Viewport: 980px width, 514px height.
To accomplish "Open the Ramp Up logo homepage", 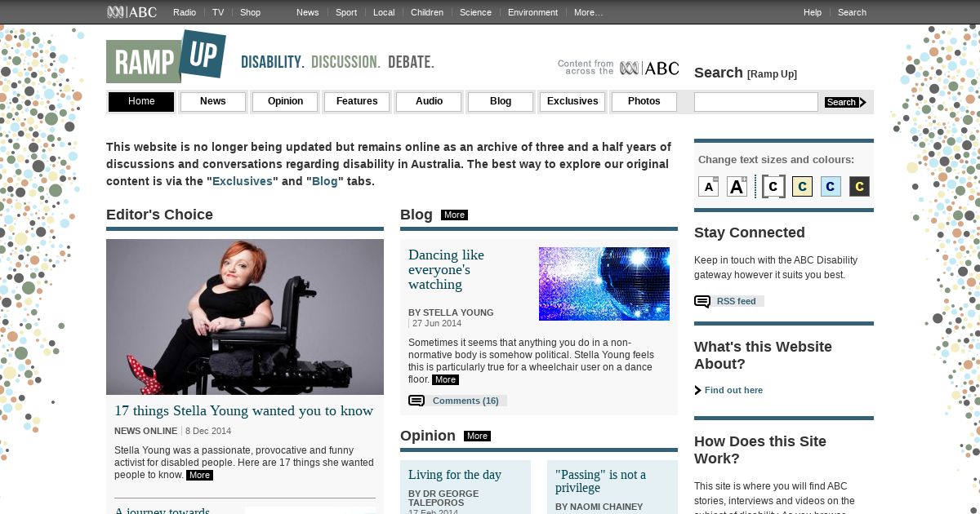I will coord(166,56).
